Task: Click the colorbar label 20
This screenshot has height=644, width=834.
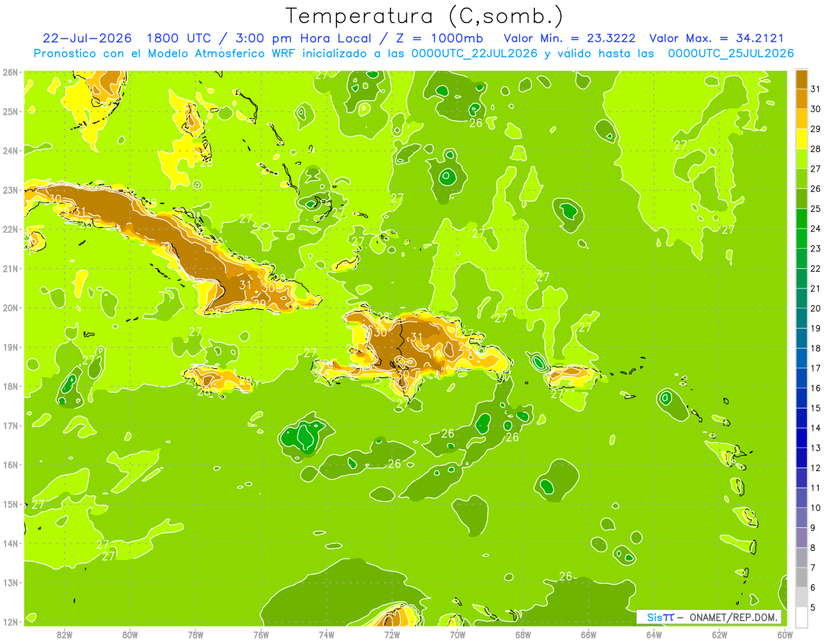Action: point(816,308)
